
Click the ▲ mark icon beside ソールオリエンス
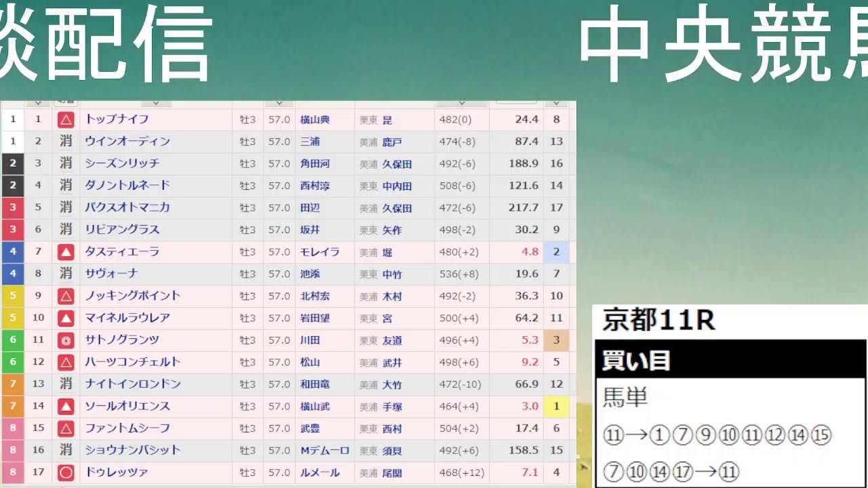[x=65, y=407]
